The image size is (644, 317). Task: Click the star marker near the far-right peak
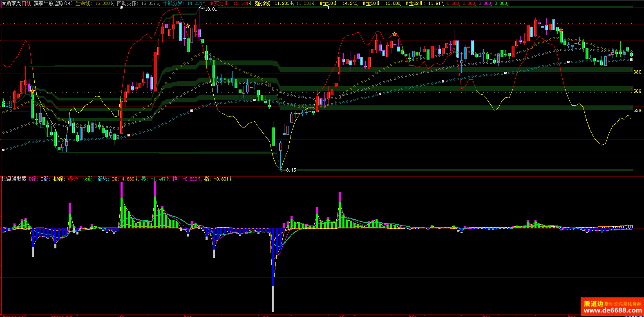(x=561, y=30)
